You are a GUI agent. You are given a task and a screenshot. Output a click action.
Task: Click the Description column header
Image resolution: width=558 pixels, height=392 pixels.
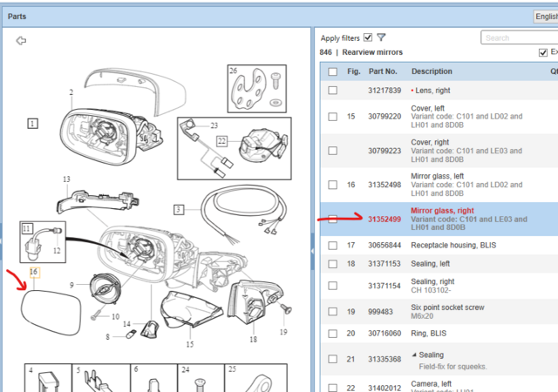[432, 71]
